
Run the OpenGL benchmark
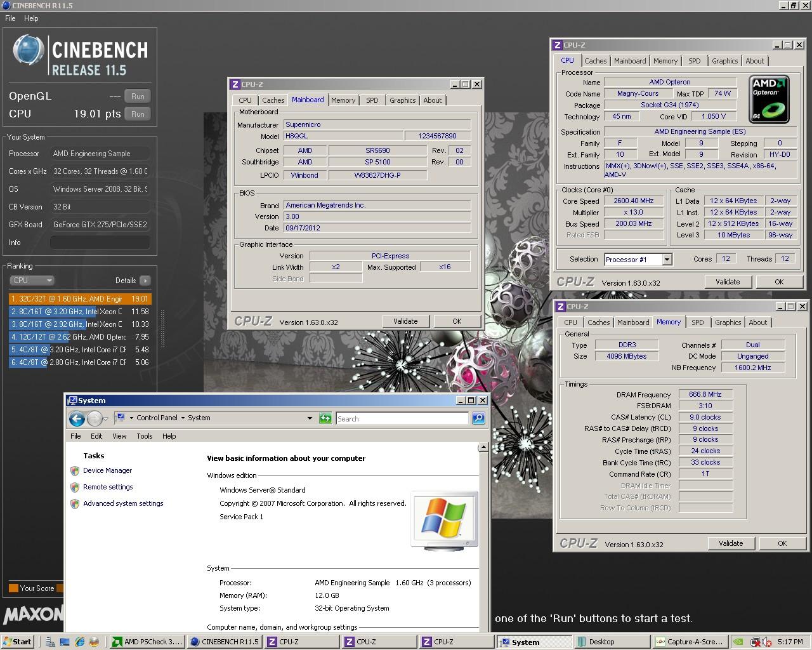(138, 96)
